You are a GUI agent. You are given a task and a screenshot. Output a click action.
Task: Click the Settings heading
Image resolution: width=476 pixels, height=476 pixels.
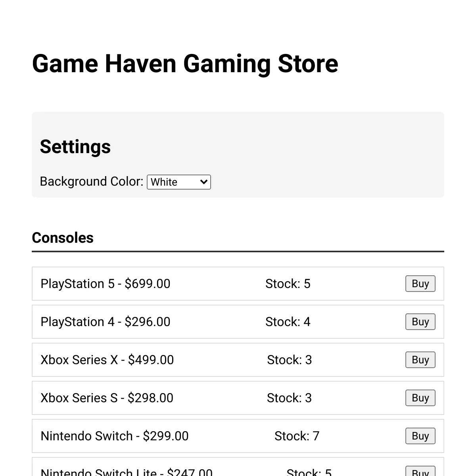pyautogui.click(x=75, y=147)
